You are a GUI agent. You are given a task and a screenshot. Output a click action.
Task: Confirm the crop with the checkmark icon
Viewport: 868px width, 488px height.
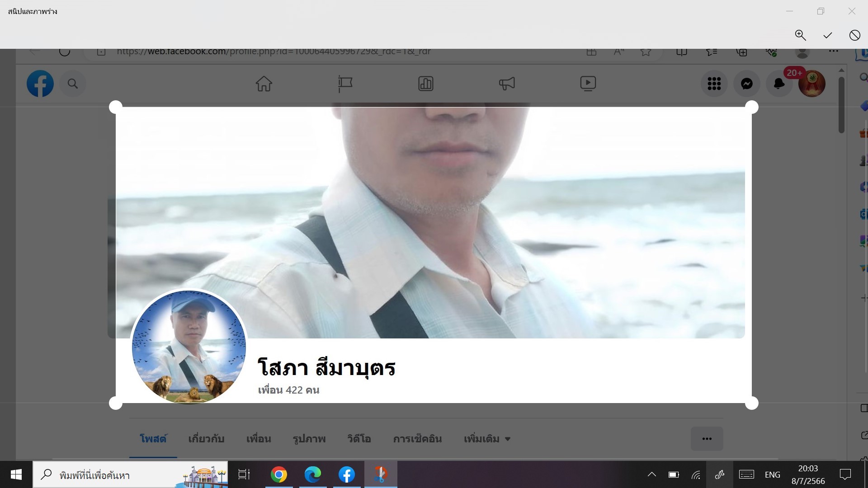[827, 35]
